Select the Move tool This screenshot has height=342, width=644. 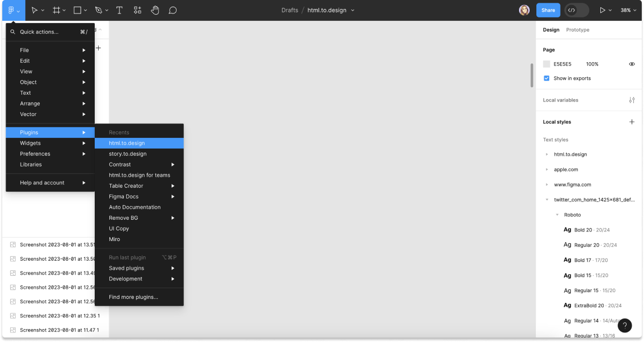pos(35,10)
